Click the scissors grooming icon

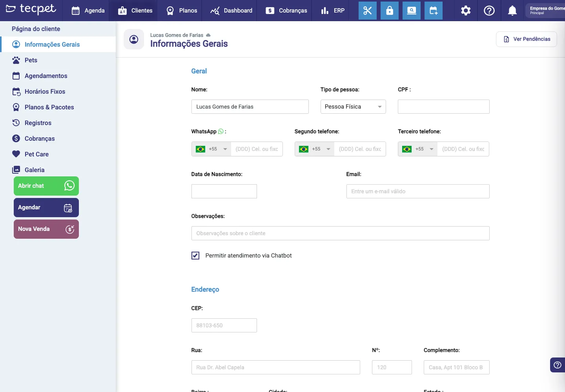click(368, 11)
